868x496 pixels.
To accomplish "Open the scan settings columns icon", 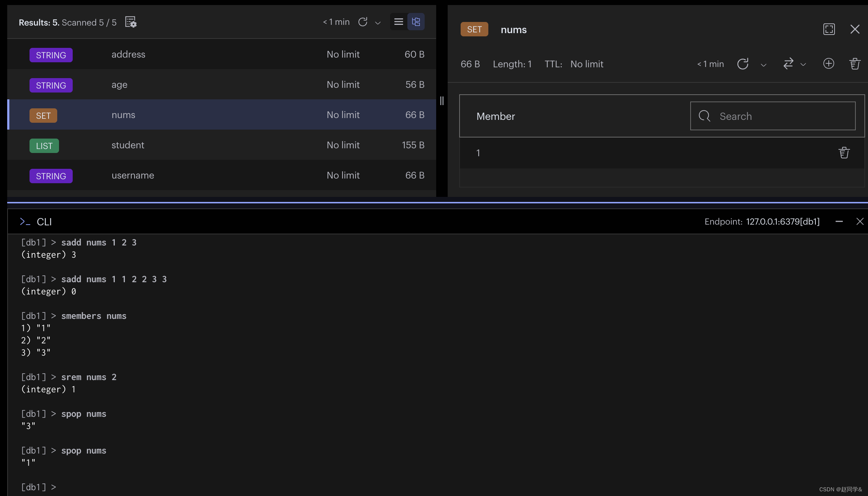I will point(131,22).
